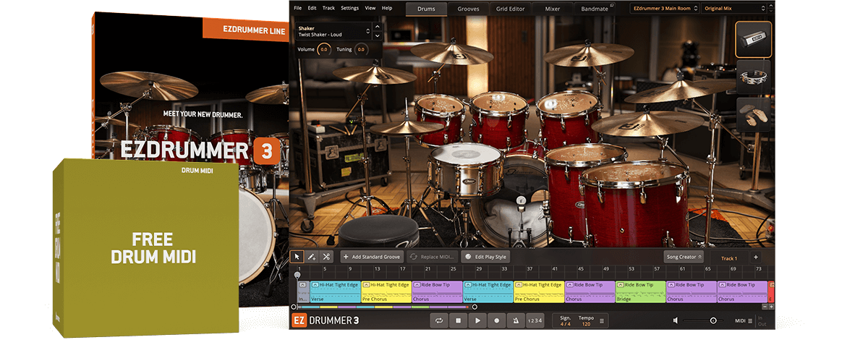
Task: Toggle the 1234 count-in
Action: (535, 320)
